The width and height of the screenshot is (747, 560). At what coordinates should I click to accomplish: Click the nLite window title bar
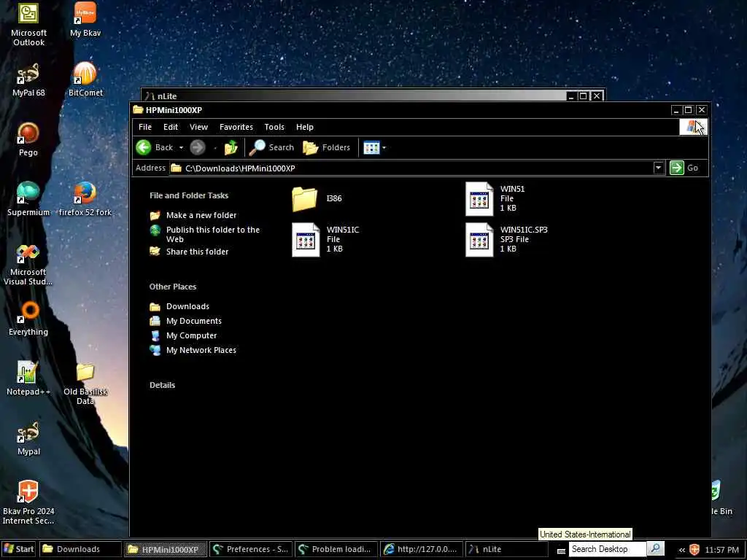355,96
